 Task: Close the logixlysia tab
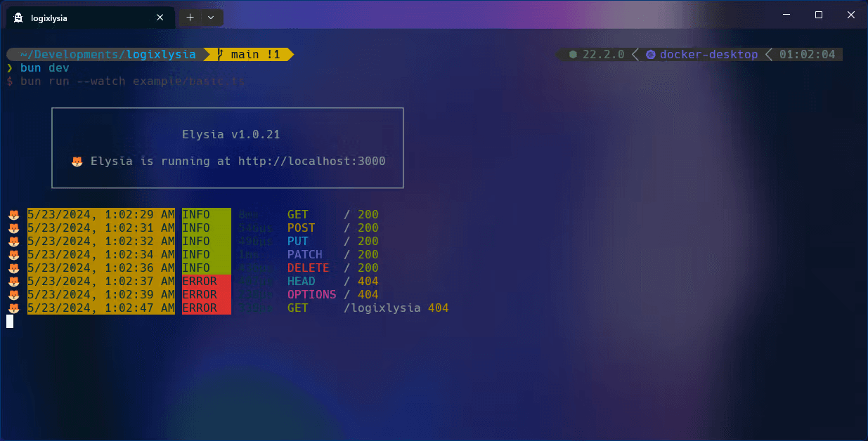[x=160, y=18]
